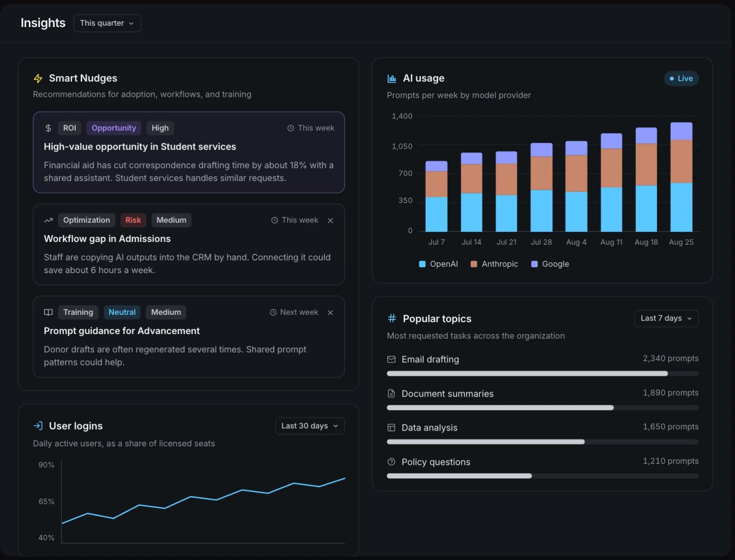Click the Optimization trend arrow icon
This screenshot has height=560, width=735.
(x=48, y=220)
